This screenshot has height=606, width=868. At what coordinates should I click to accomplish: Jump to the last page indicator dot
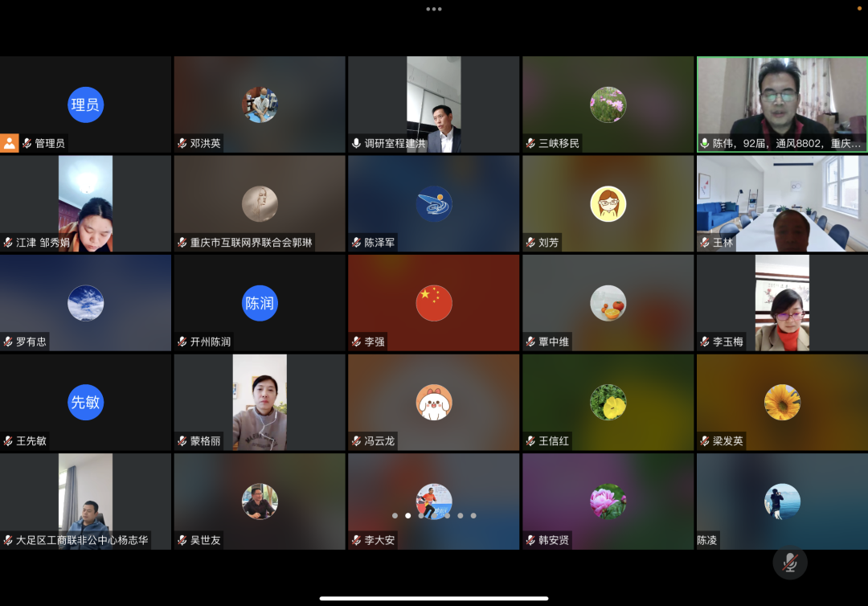click(x=473, y=515)
